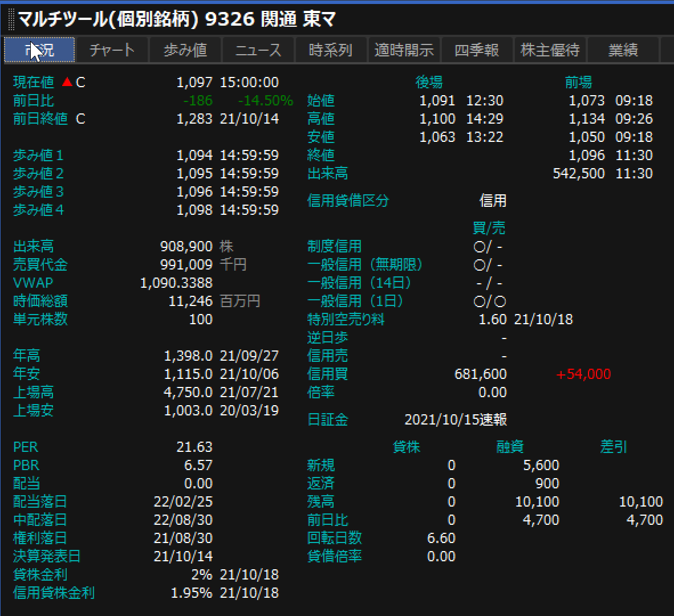Click 特別空売り料 value 1.60
The width and height of the screenshot is (674, 616).
tap(493, 320)
